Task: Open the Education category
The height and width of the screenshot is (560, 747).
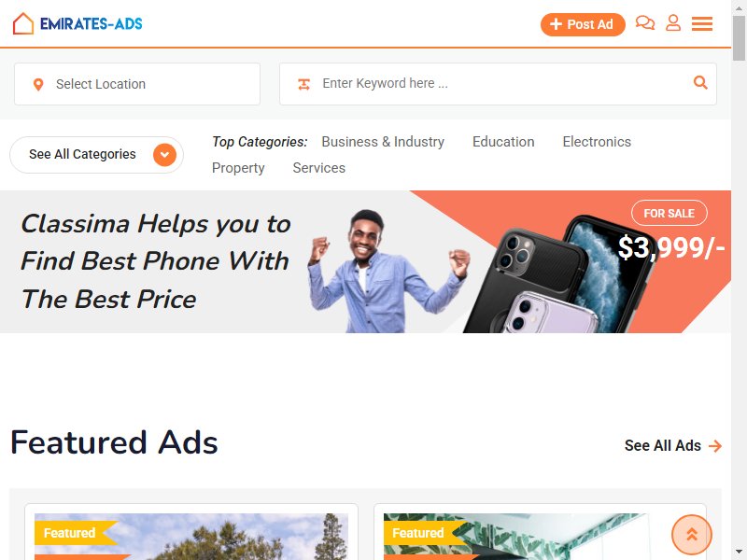Action: tap(503, 142)
